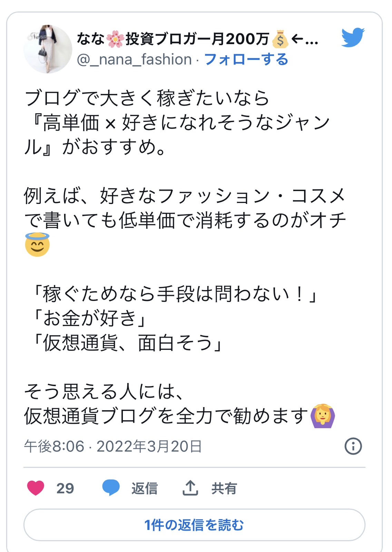Click the 共有 share label
The image size is (392, 552).
[x=224, y=488]
